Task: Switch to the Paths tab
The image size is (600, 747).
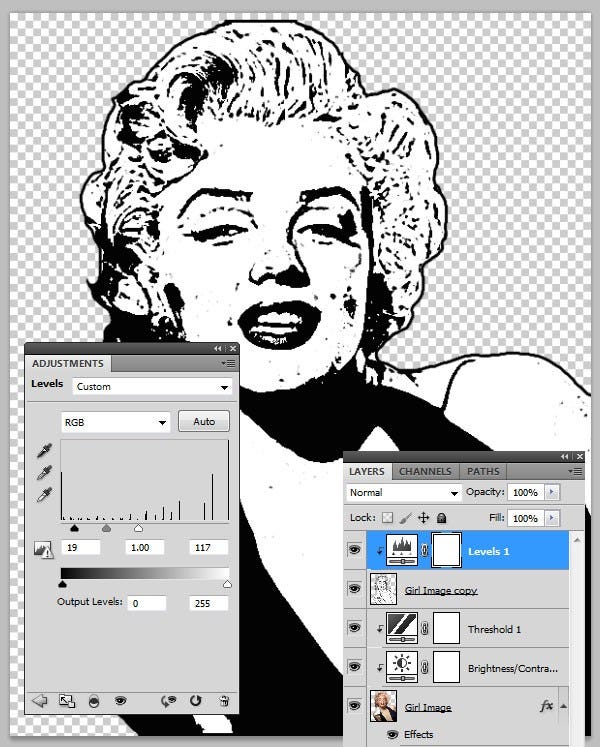Action: (x=483, y=472)
